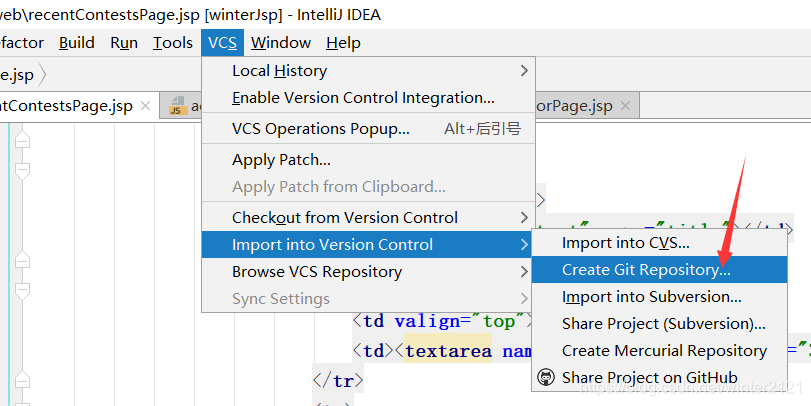Image resolution: width=811 pixels, height=406 pixels.
Task: Select Import into Version Control
Action: pyautogui.click(x=368, y=245)
